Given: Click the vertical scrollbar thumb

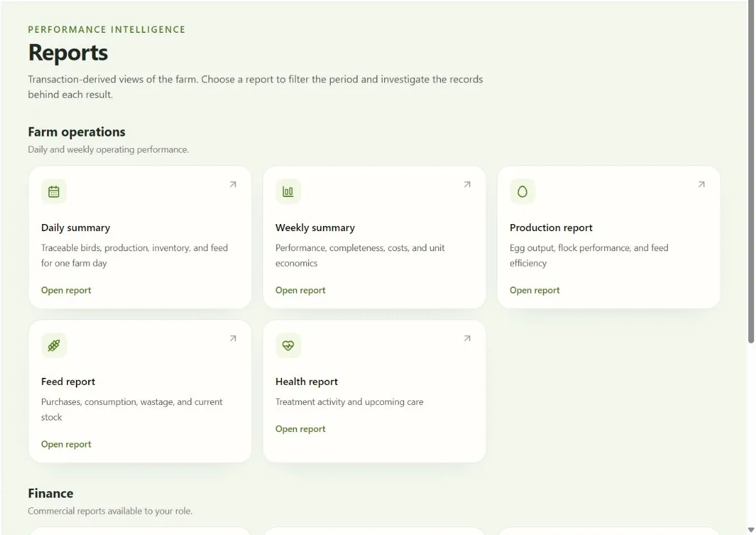Looking at the screenshot, I should [751, 172].
